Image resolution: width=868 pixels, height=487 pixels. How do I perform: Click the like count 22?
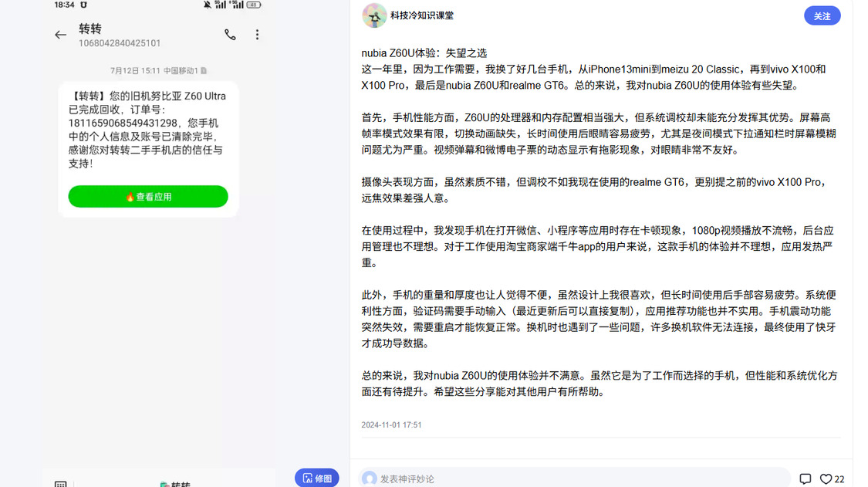[x=839, y=479]
